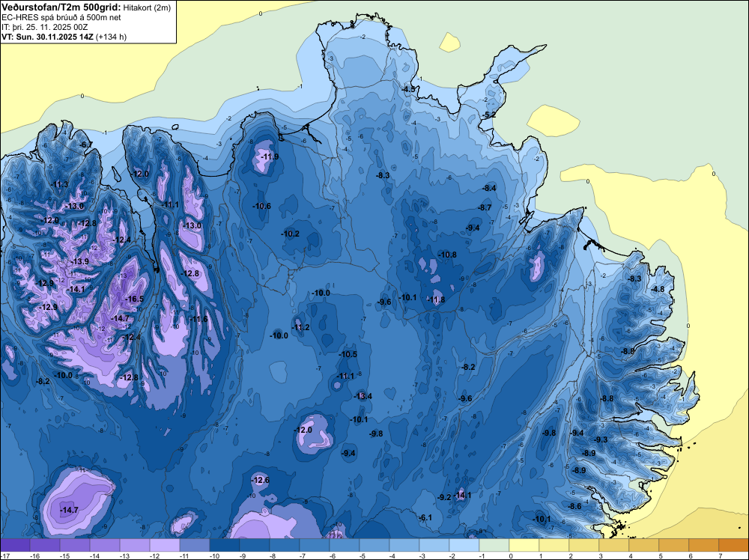This screenshot has width=749, height=560.
Task: Select the -10.6 temperature label
Action: click(261, 206)
